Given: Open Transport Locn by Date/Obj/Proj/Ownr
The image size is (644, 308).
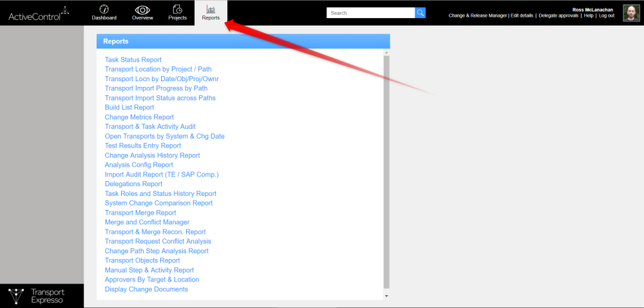Looking at the screenshot, I should coord(162,79).
